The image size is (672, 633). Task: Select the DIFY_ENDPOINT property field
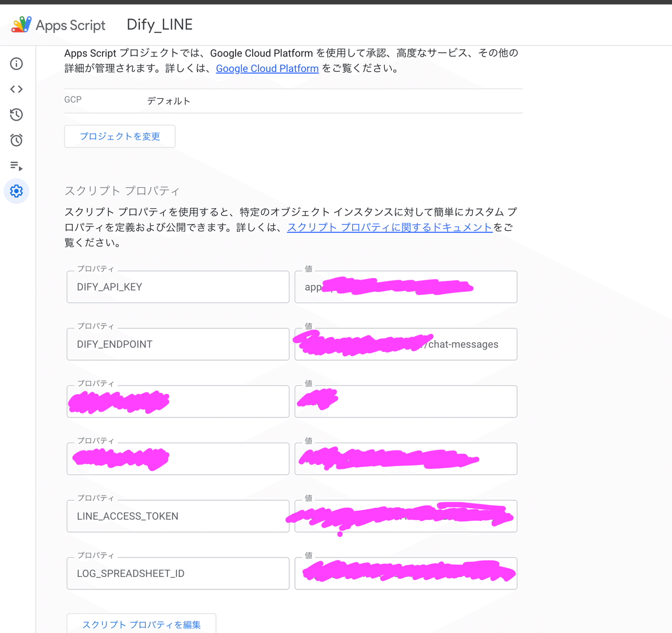pyautogui.click(x=178, y=344)
